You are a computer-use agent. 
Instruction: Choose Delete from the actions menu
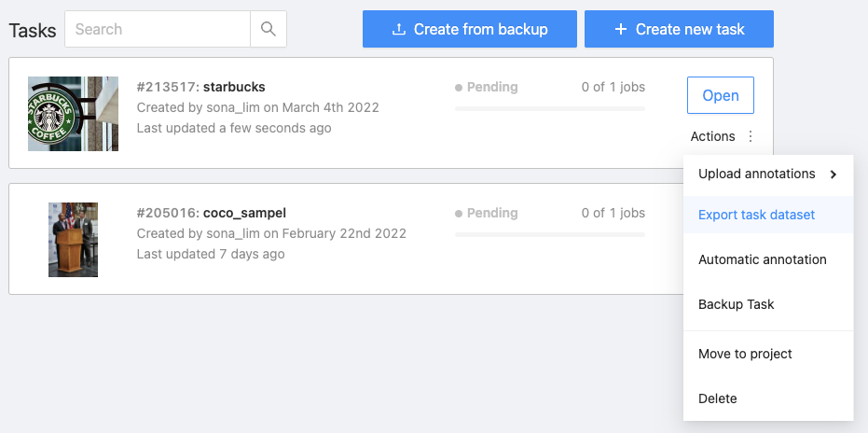(x=768, y=398)
